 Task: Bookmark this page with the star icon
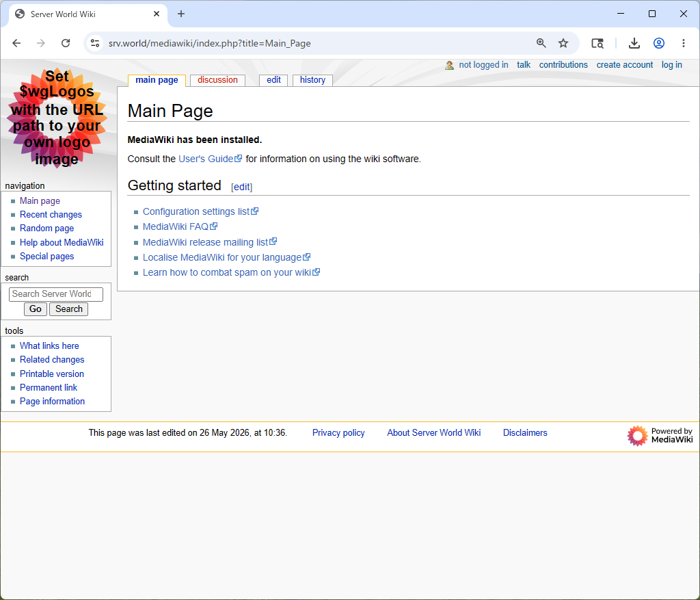click(563, 43)
